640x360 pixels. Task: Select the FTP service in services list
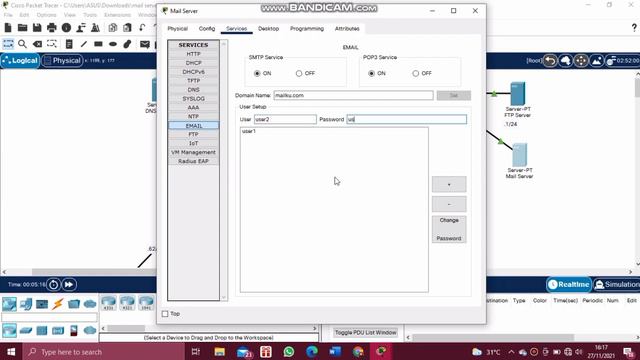[x=193, y=134]
